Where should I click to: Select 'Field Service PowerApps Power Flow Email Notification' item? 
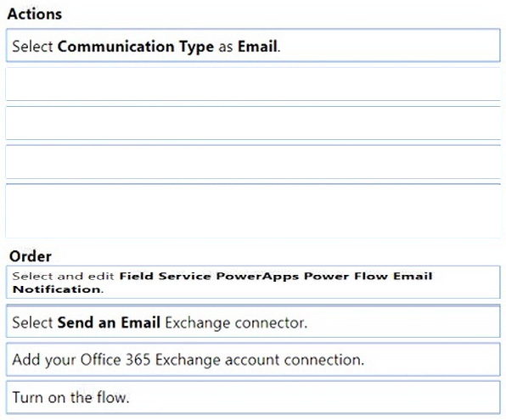(x=253, y=282)
